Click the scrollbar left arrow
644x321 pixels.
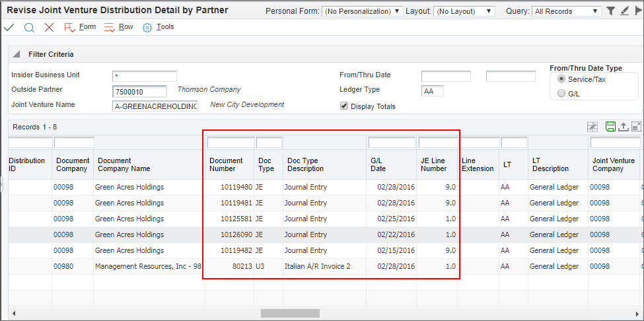14,313
